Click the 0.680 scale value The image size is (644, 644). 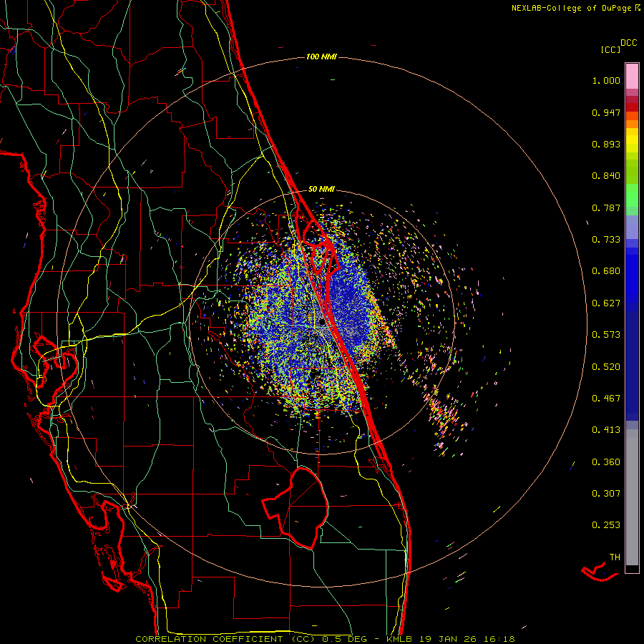[606, 271]
